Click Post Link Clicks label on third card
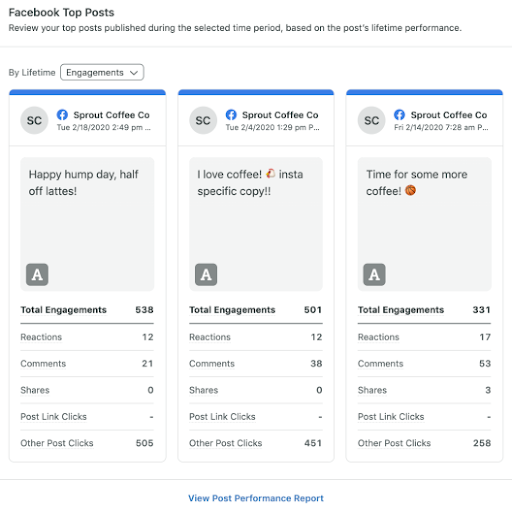Image resolution: width=512 pixels, height=512 pixels. (391, 417)
